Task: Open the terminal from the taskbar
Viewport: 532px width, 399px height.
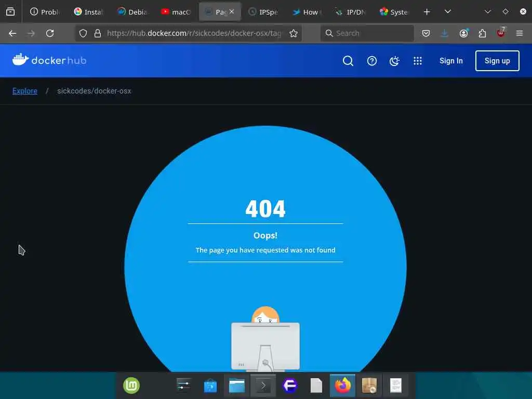Action: click(263, 386)
